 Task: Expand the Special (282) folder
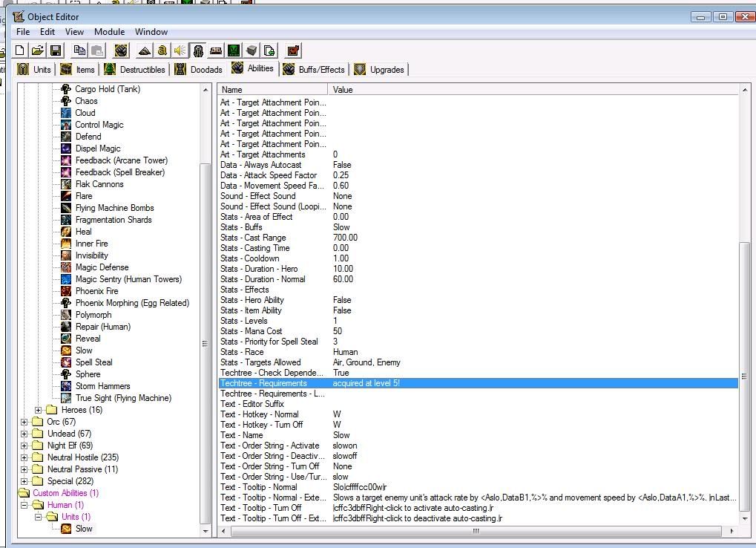coord(24,481)
